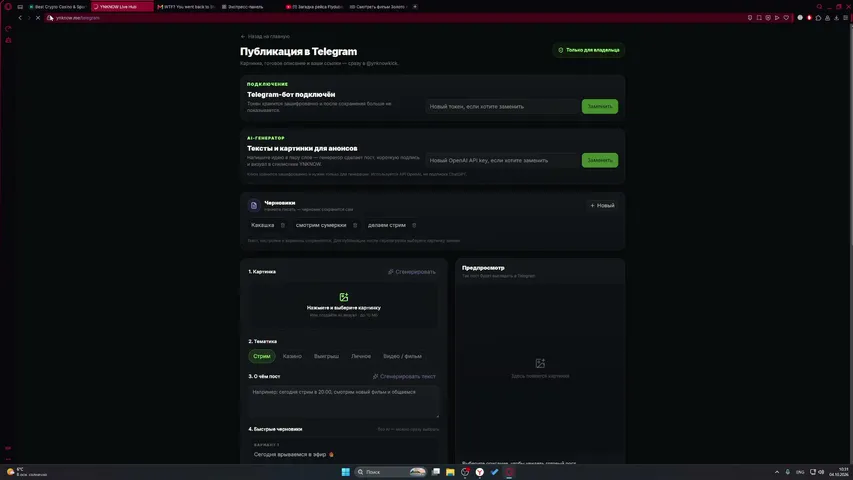
Task: Add page to bookmarks heart icon
Action: click(x=786, y=17)
